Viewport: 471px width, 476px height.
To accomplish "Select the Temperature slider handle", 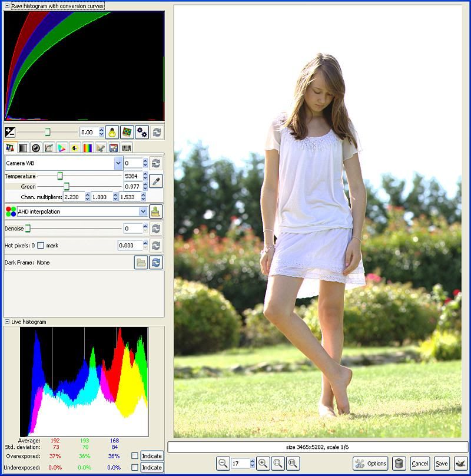I will point(59,176).
